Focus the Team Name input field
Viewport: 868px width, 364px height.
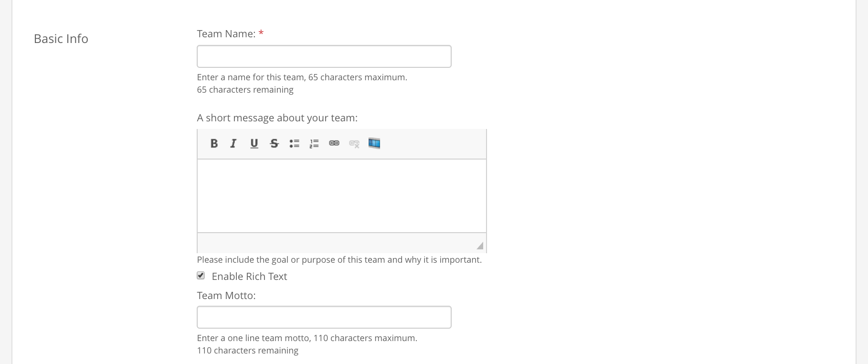[x=324, y=56]
